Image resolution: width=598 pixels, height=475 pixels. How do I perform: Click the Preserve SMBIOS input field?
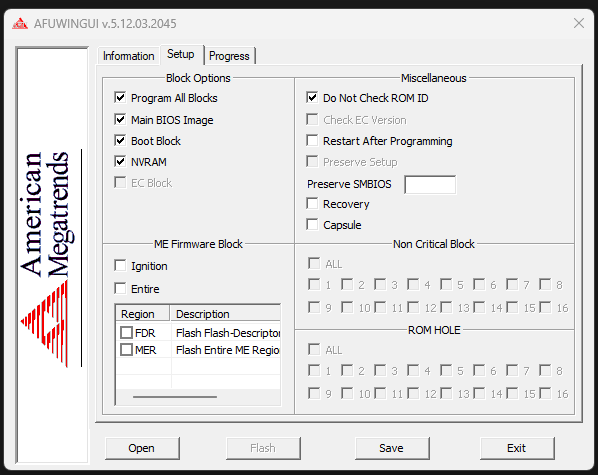tap(430, 185)
